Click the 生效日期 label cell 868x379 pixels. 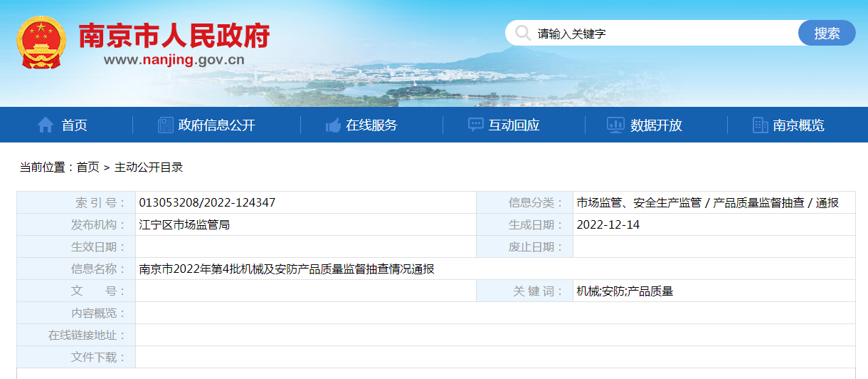[x=76, y=246]
